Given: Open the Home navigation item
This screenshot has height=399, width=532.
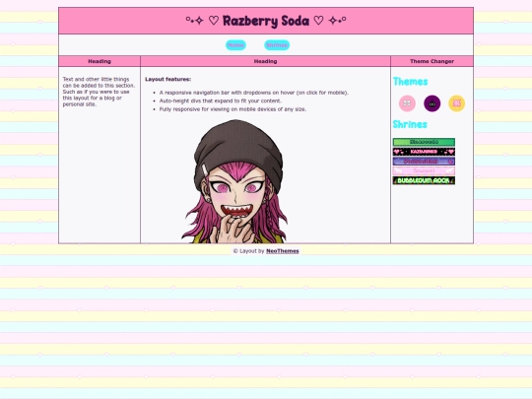Looking at the screenshot, I should point(235,45).
